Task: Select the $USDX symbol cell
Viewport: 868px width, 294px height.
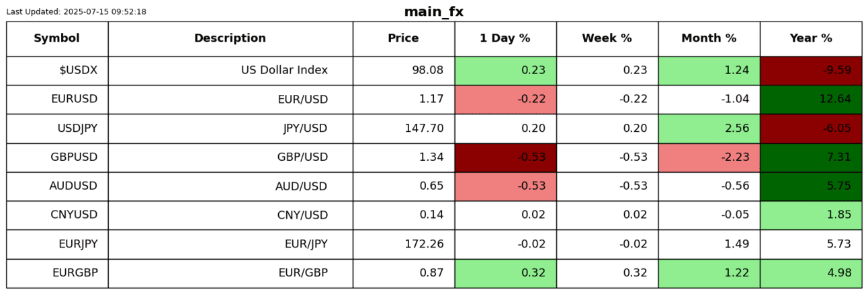Action: [57, 71]
